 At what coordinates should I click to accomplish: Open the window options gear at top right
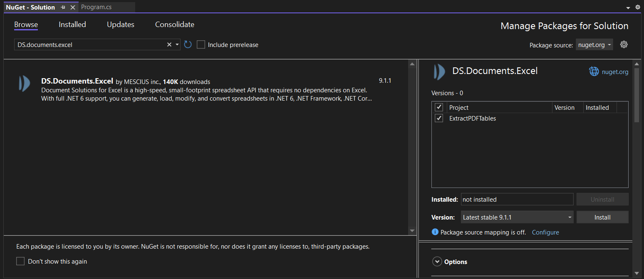(638, 7)
